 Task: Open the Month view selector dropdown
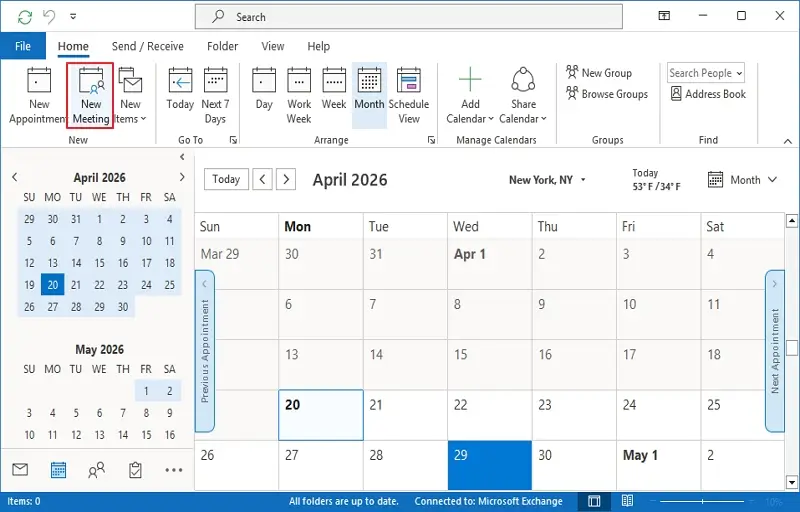pos(742,180)
